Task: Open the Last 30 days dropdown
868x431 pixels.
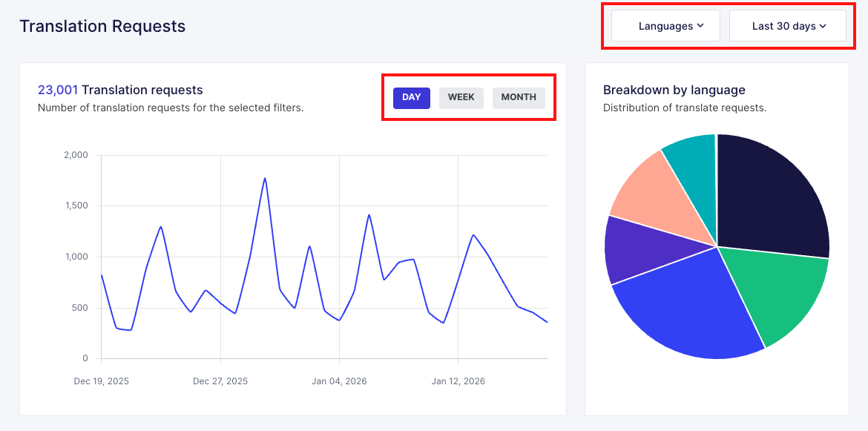Action: (787, 25)
